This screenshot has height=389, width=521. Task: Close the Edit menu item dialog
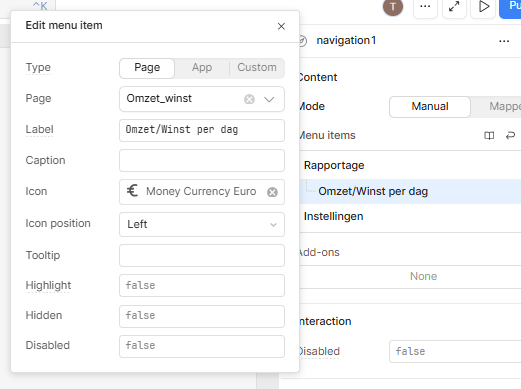pos(281,26)
